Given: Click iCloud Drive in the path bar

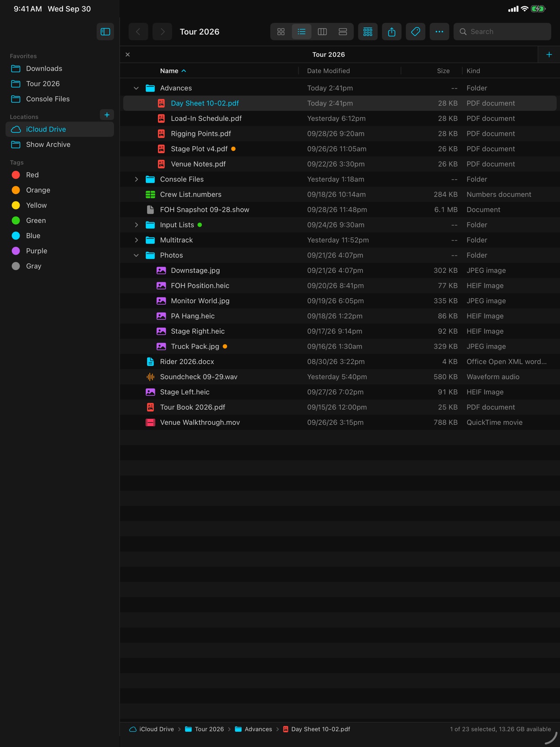Looking at the screenshot, I should point(152,729).
